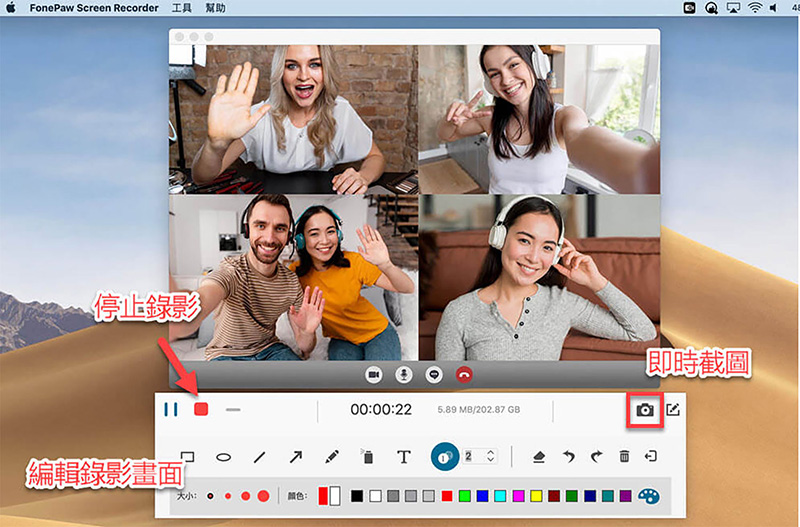Select the text tool

[x=404, y=457]
